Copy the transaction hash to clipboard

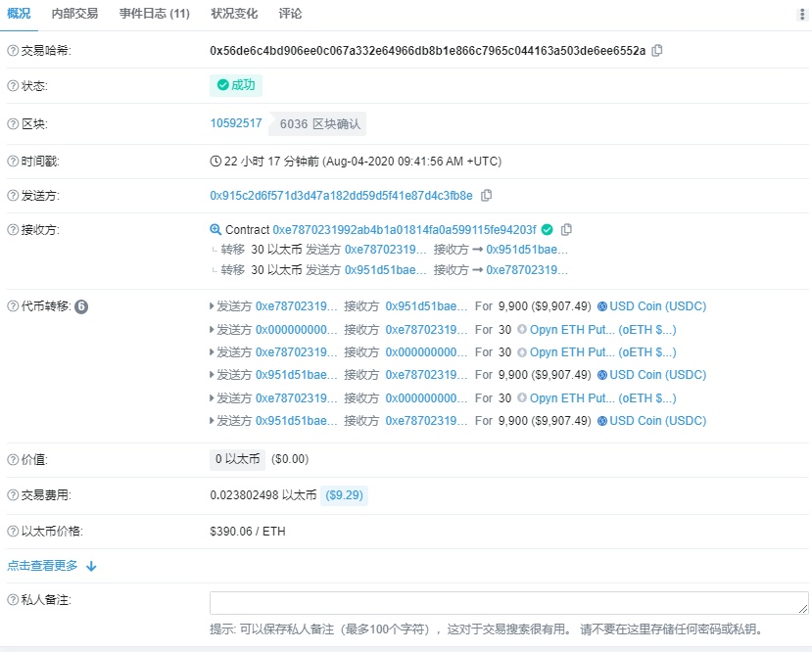click(x=657, y=50)
